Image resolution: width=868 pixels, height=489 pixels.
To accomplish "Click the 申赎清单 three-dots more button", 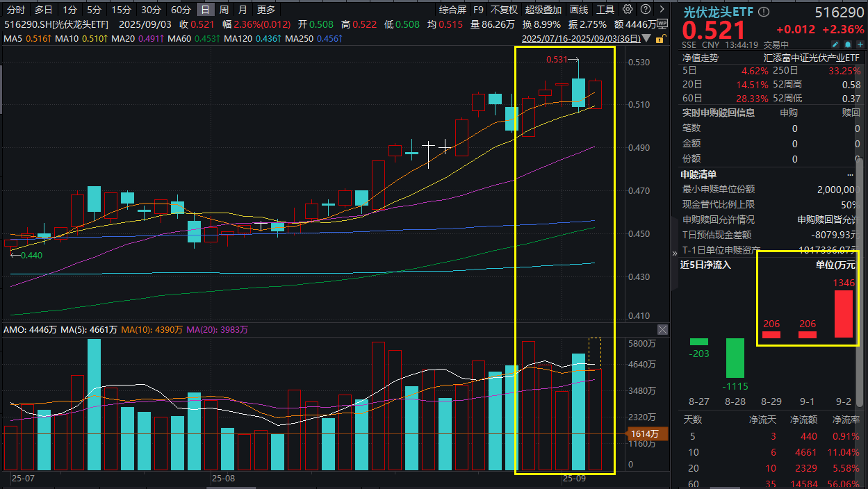I will point(850,174).
